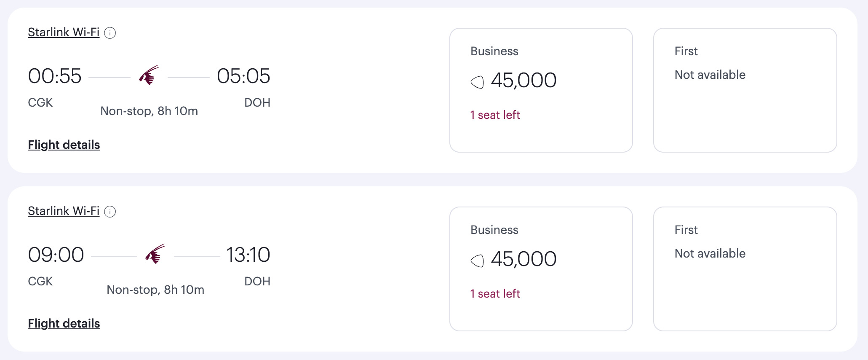Click the Avios icon next to second 45,000

(x=477, y=261)
